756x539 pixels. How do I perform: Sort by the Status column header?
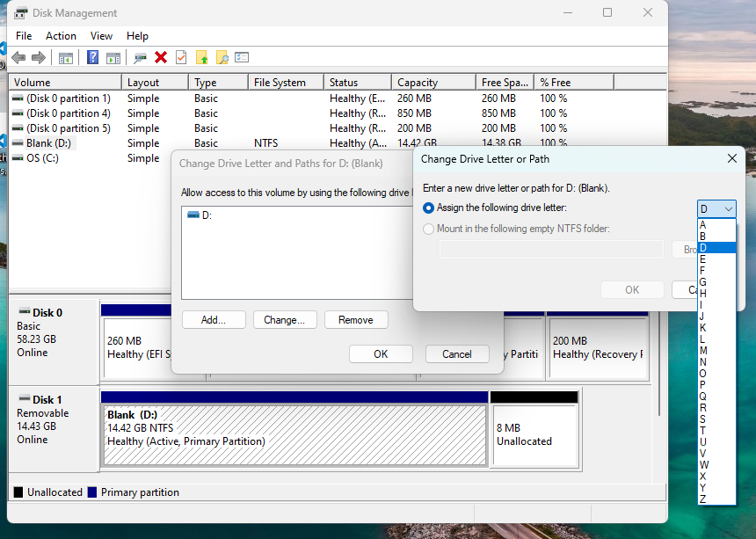tap(357, 83)
